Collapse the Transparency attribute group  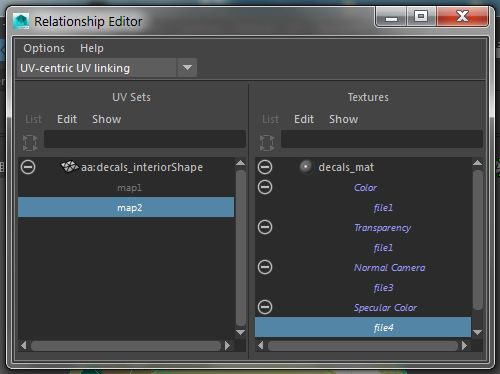(x=265, y=227)
